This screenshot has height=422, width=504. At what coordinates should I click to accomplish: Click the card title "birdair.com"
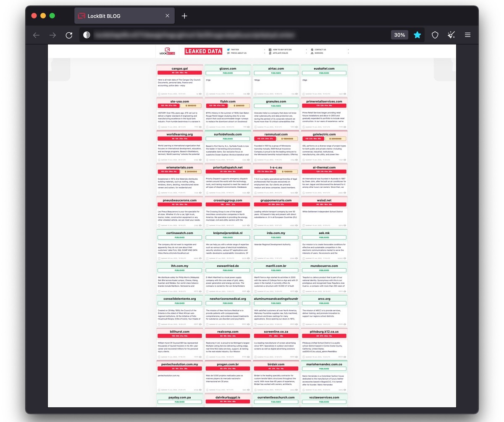pyautogui.click(x=276, y=364)
